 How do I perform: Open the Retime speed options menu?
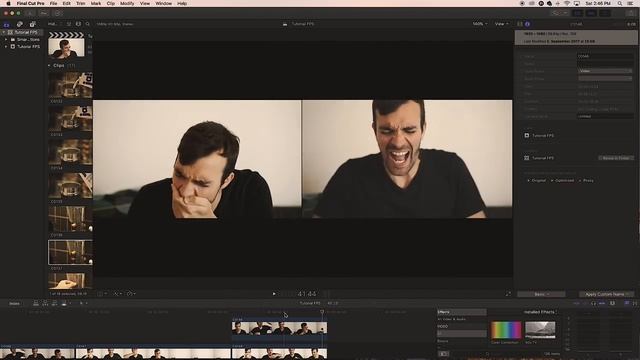(x=131, y=293)
